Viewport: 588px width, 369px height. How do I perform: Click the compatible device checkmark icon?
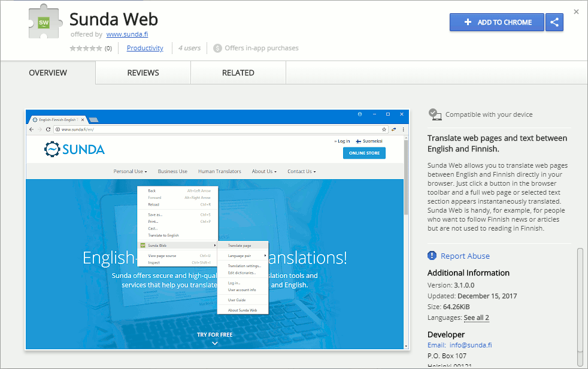tap(435, 114)
